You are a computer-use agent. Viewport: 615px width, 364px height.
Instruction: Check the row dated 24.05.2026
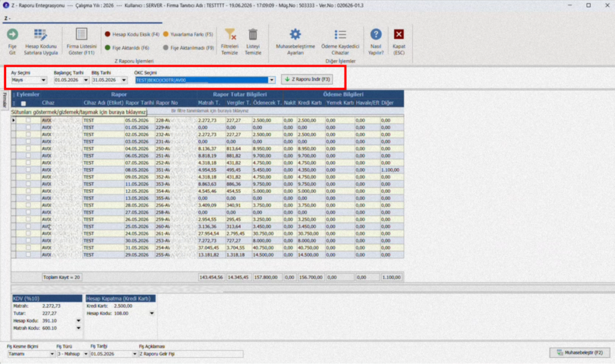(x=28, y=234)
